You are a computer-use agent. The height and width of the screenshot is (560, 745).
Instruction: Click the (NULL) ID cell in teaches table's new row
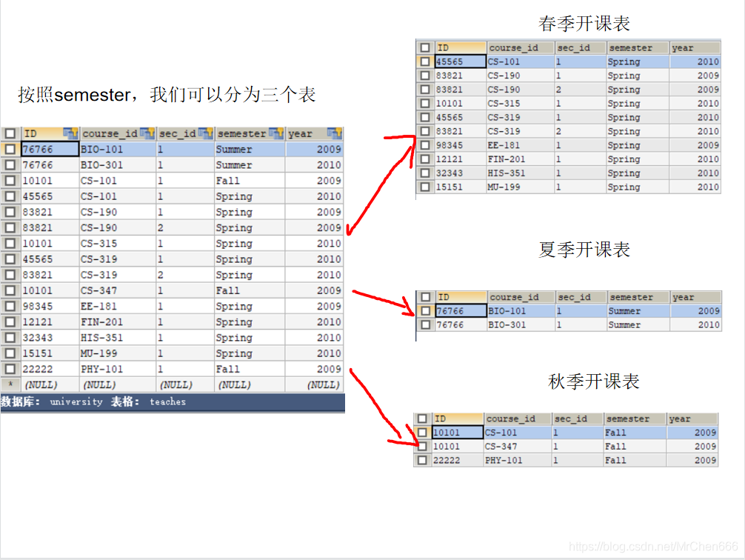tap(50, 384)
